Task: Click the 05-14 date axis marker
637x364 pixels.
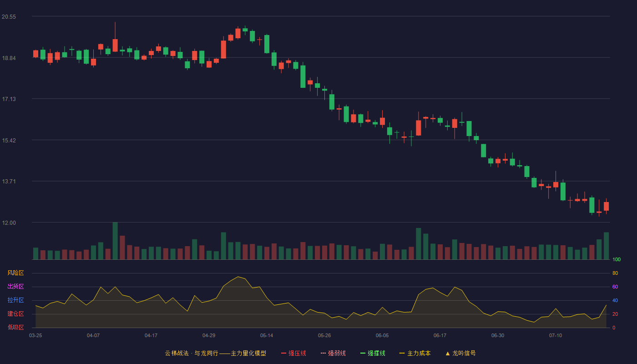Action: tap(267, 335)
